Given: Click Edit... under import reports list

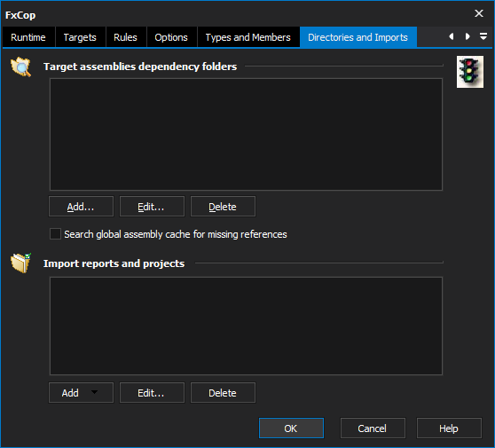Looking at the screenshot, I should coord(152,393).
